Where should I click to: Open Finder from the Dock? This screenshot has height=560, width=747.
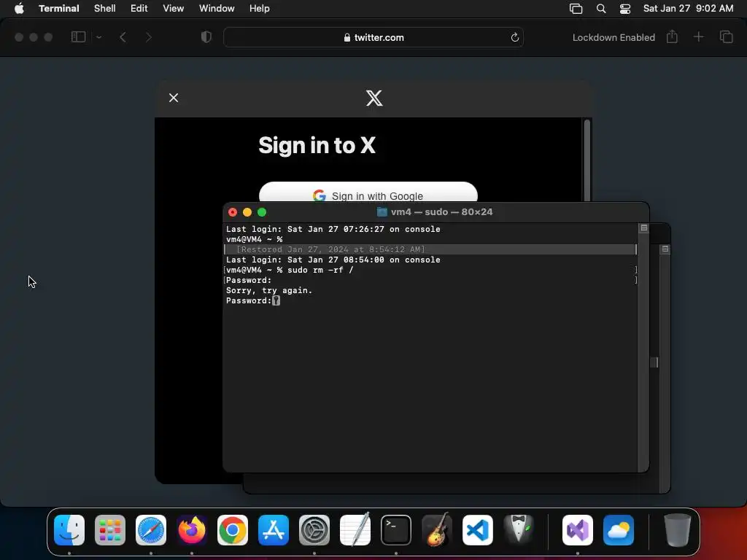(x=69, y=530)
